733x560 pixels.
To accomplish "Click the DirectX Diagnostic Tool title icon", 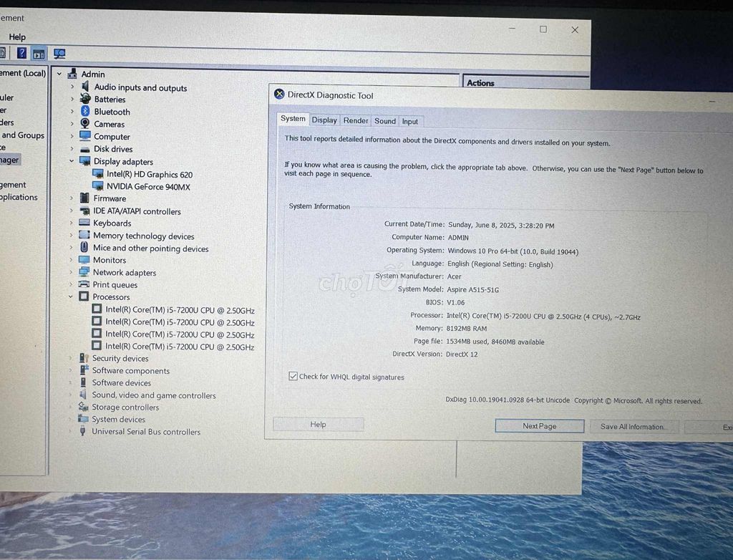I will point(279,94).
